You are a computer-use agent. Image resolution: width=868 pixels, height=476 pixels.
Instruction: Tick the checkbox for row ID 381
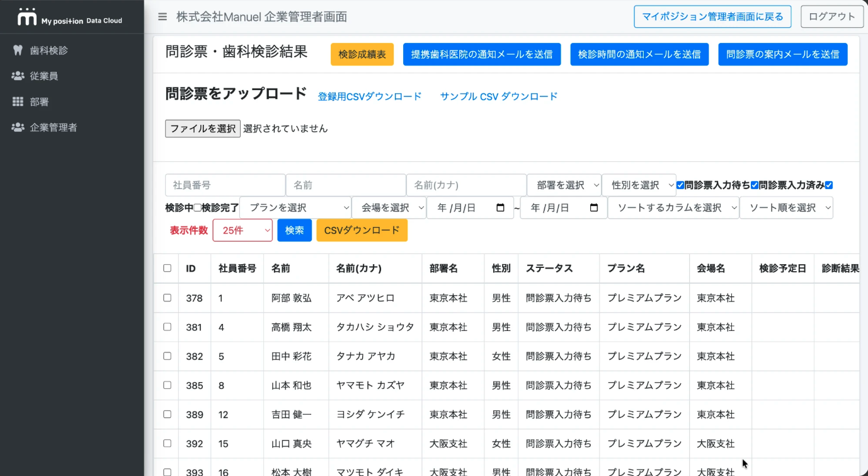pos(167,327)
